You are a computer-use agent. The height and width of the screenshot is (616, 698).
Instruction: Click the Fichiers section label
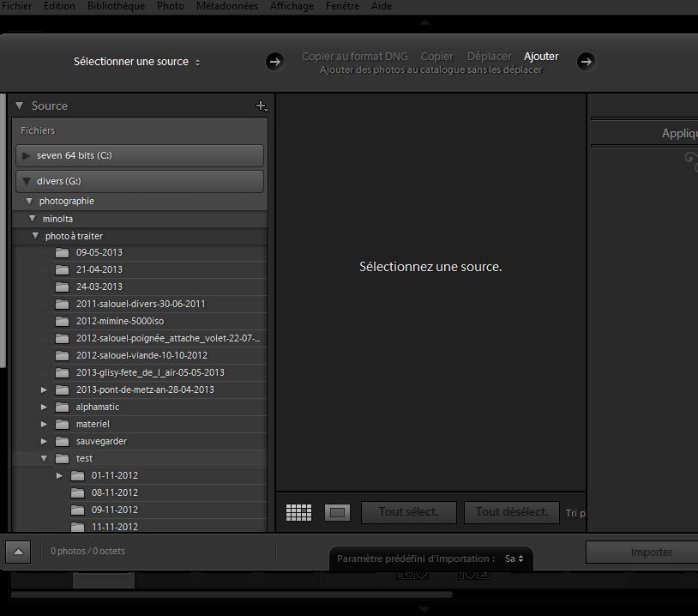[38, 130]
